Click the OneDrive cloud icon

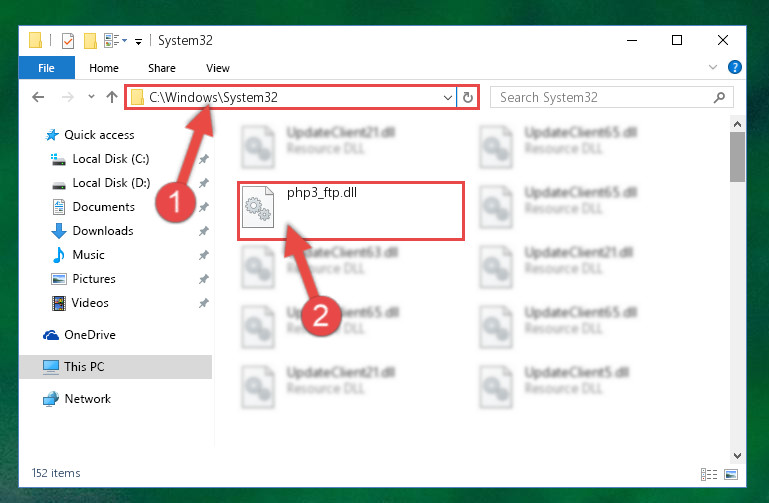pyautogui.click(x=51, y=335)
